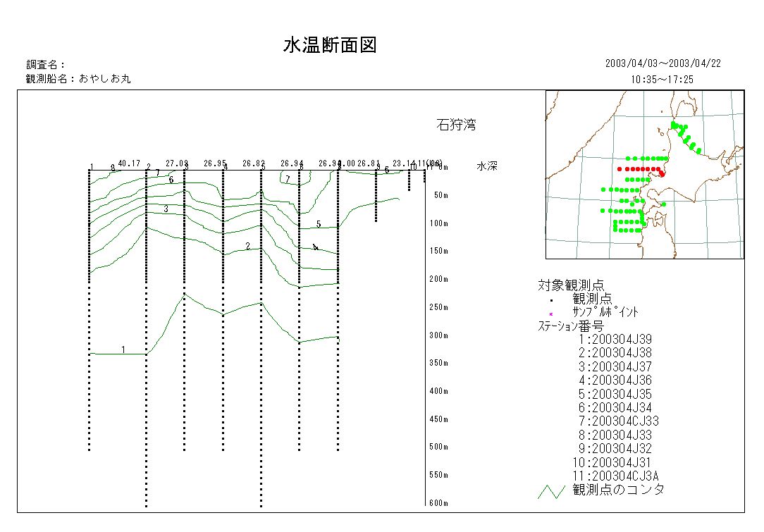Viewport: 764px width, 532px height.
Task: Click the green 観測点のコンタ line symbol
Action: click(551, 491)
